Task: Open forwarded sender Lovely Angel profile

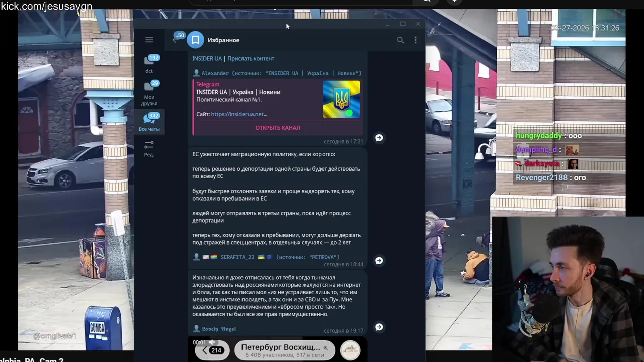Action: coord(218,329)
